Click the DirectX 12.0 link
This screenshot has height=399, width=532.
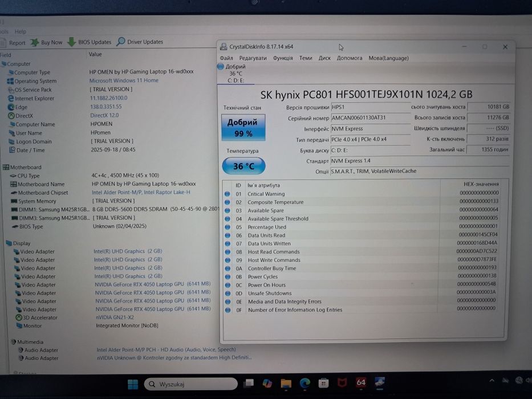pyautogui.click(x=104, y=115)
